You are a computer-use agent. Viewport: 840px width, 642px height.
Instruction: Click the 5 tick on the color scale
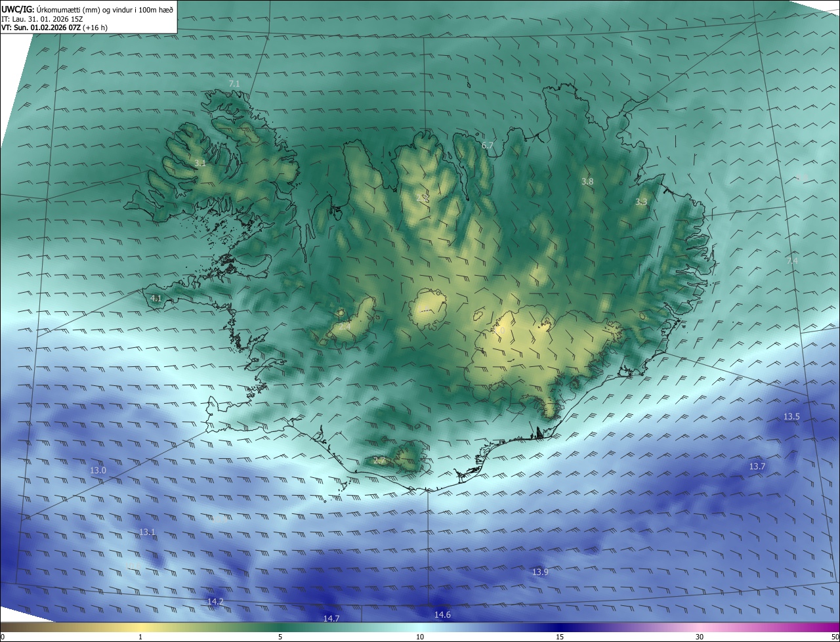[280, 637]
